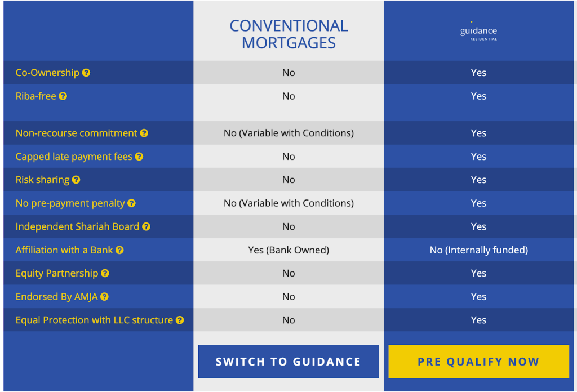Open help icon for No pre-payment penalty

[131, 203]
